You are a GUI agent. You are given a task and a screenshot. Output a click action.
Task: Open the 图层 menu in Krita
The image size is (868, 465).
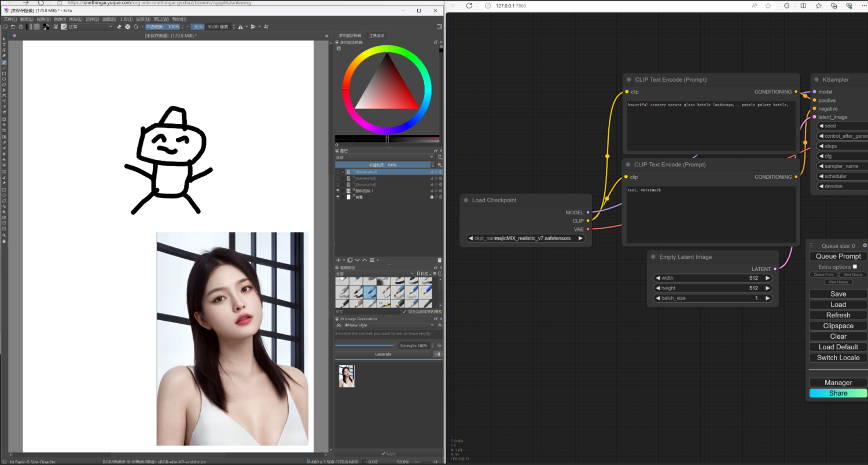76,19
